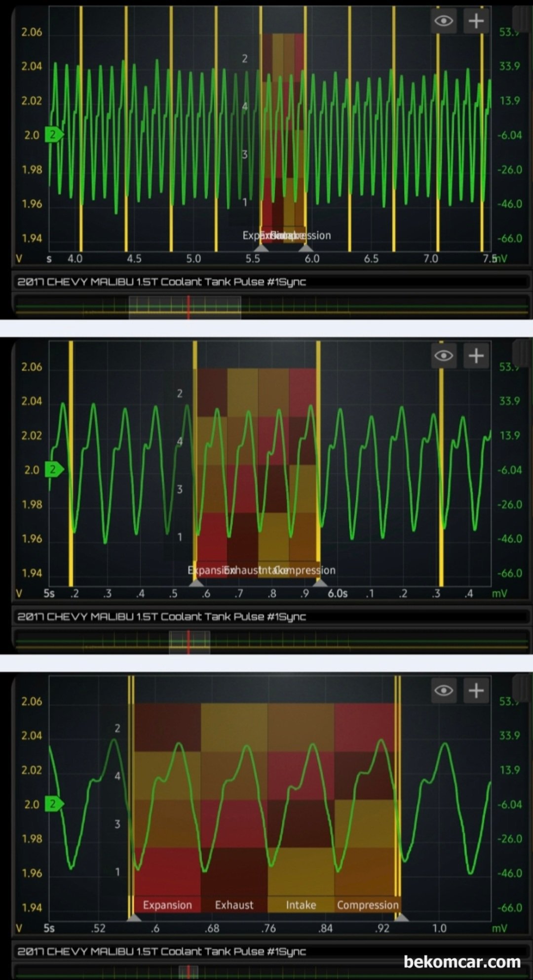The height and width of the screenshot is (980, 533).
Task: Select the green channel 2 marker in the middle scope
Action: (53, 469)
